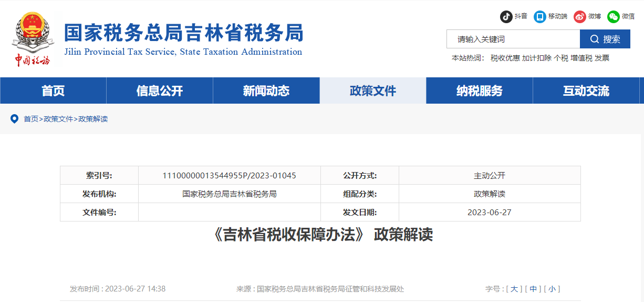Click the 索引号 label cell

(99, 176)
